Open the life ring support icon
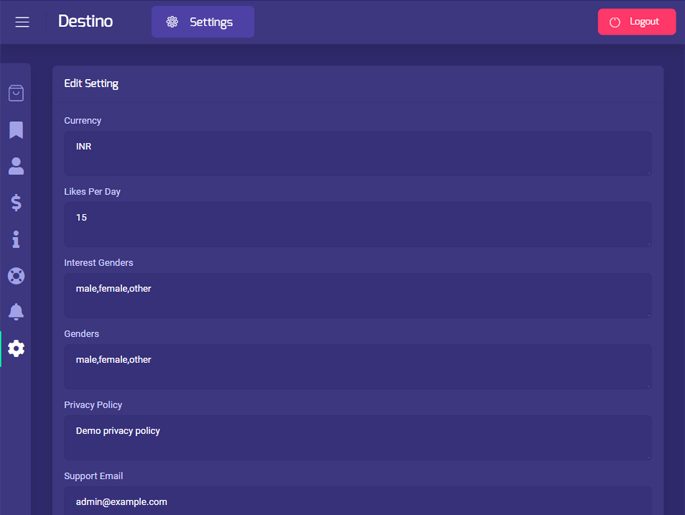The width and height of the screenshot is (685, 515). pyautogui.click(x=16, y=276)
